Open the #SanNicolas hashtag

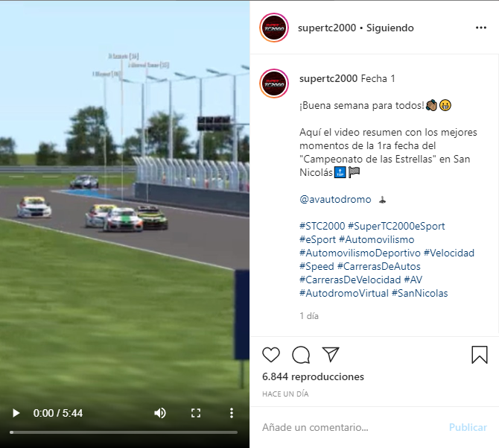[x=419, y=293]
